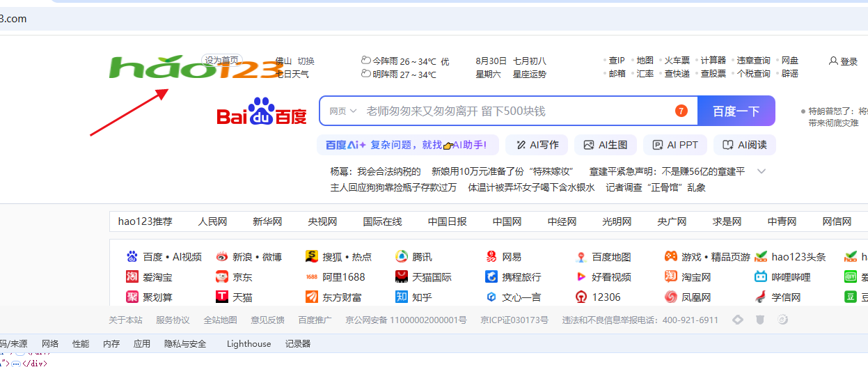Open the 腾讯 site icon
This screenshot has height=367, width=868.
pos(402,257)
